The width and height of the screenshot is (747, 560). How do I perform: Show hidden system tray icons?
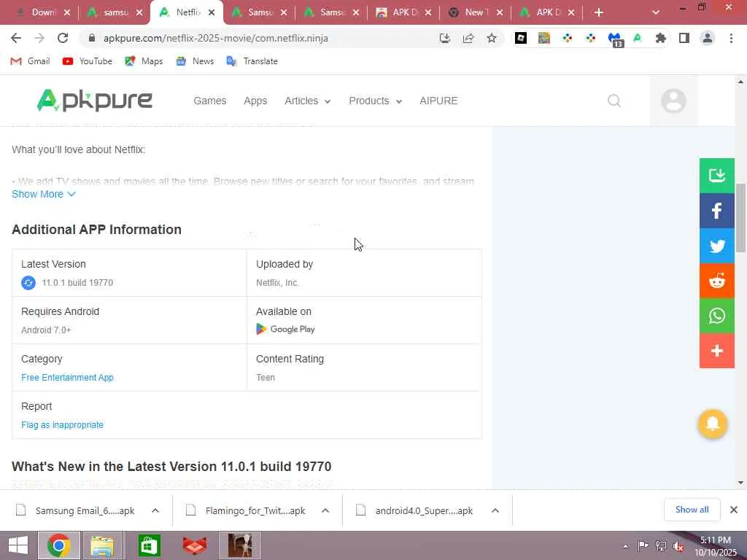(625, 546)
